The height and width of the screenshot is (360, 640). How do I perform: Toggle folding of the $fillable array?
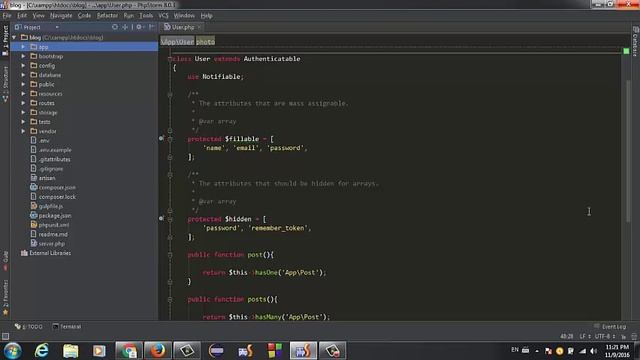170,139
